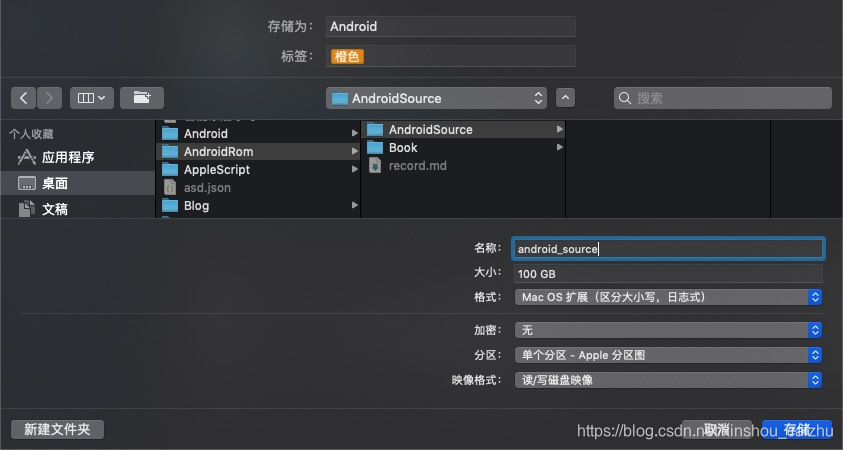
Task: Click the folder icon next to Android
Action: pyautogui.click(x=170, y=133)
